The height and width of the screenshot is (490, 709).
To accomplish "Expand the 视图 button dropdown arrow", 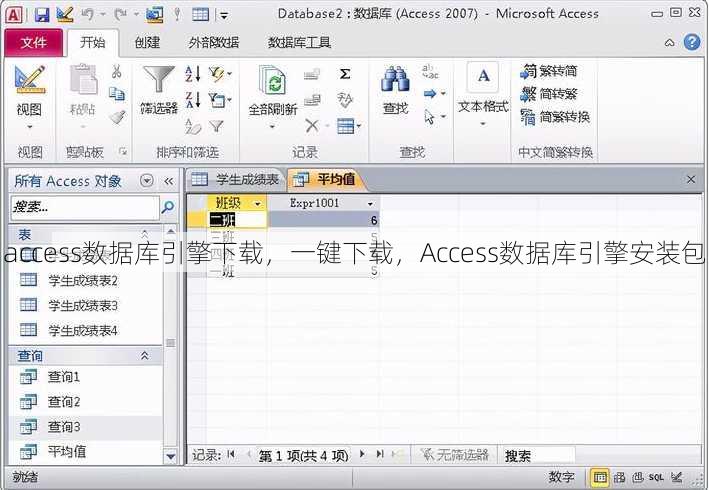I will (x=30, y=127).
